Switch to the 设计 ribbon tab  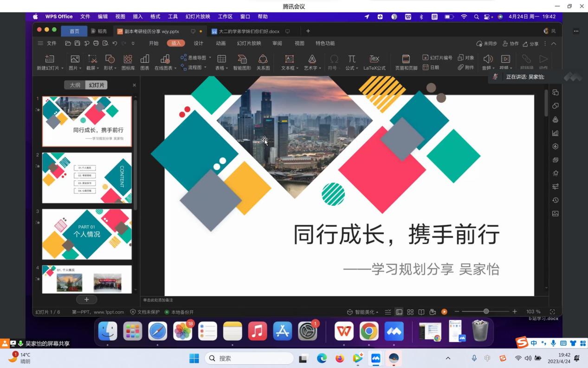[x=198, y=43]
